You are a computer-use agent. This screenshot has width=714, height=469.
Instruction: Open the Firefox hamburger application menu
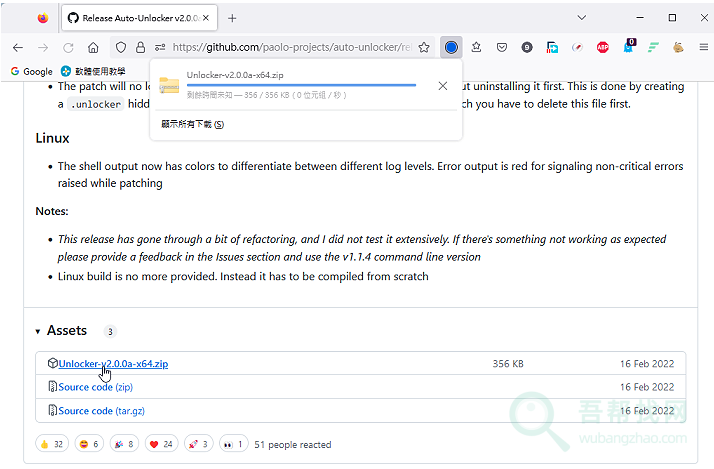point(704,47)
